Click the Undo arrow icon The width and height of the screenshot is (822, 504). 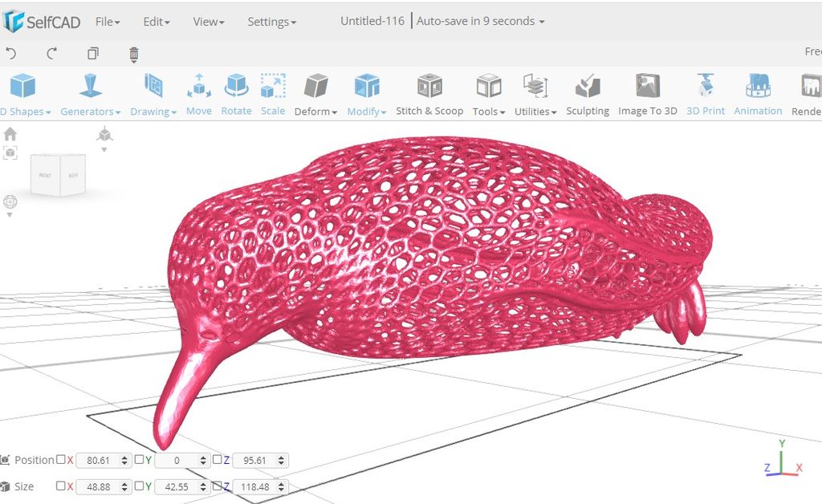tap(9, 54)
